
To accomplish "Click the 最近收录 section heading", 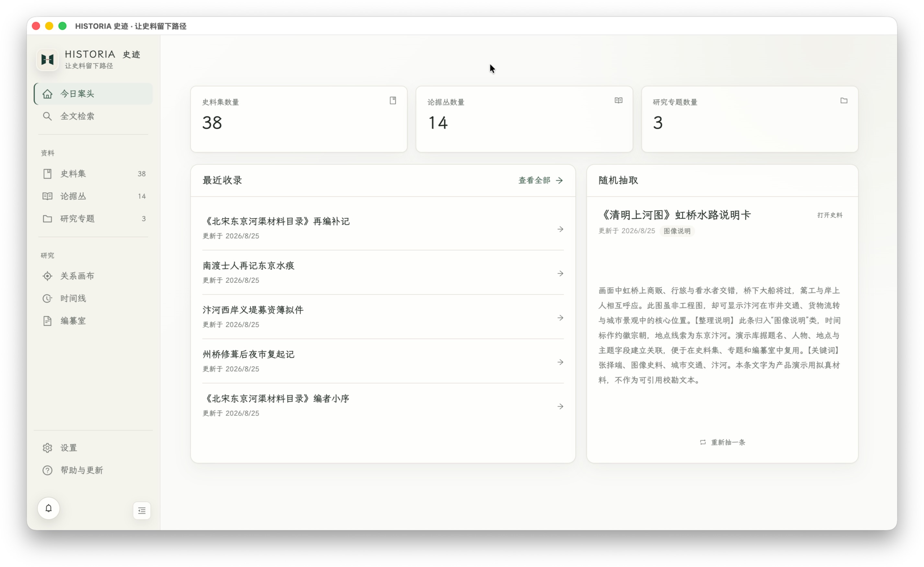I will pyautogui.click(x=222, y=180).
